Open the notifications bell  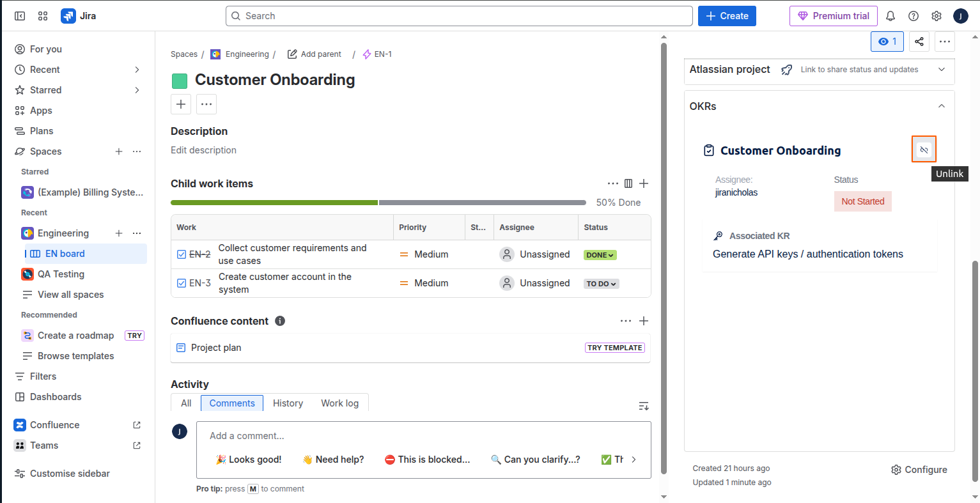[891, 16]
